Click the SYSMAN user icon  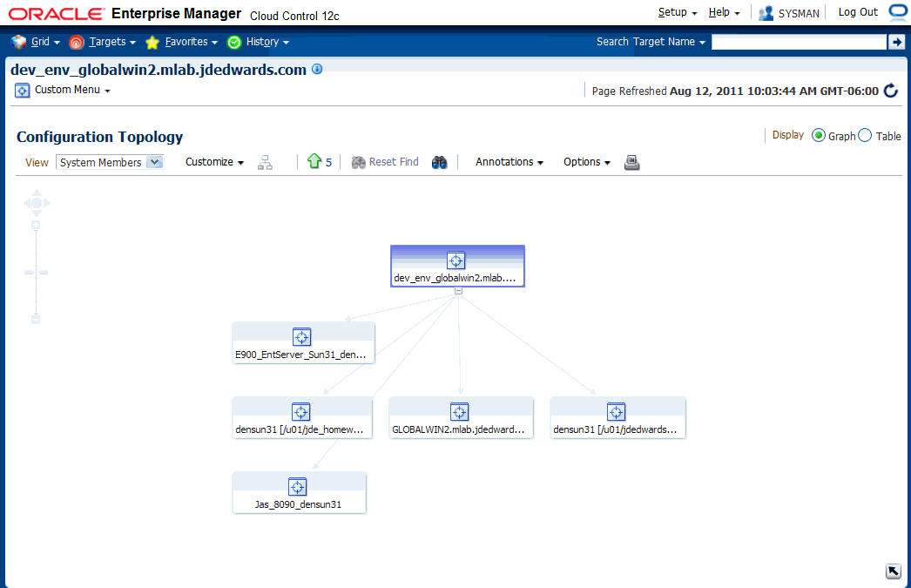tap(766, 13)
